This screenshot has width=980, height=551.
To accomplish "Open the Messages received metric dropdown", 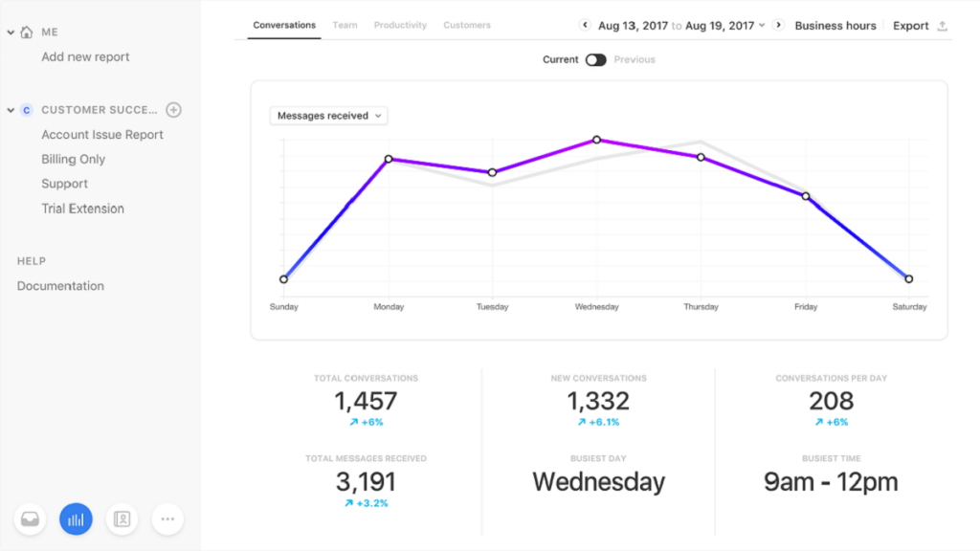I will pos(328,115).
